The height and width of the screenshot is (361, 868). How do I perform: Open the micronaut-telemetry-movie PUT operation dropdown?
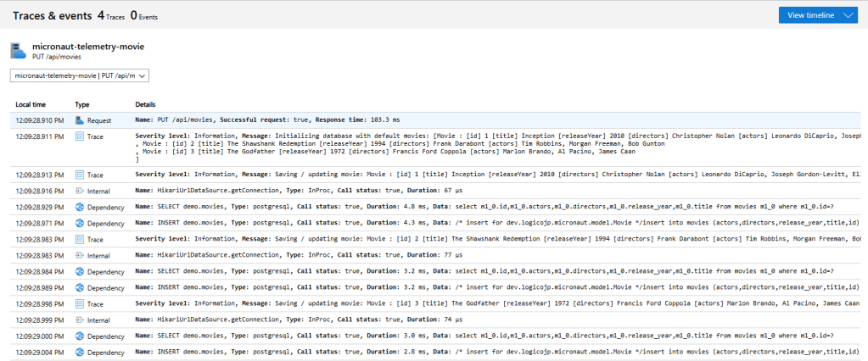[x=80, y=76]
